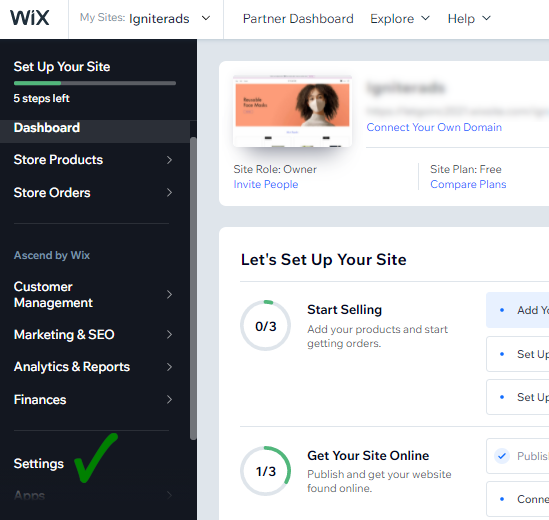Click the Connect Your Own Domain link

(x=434, y=127)
